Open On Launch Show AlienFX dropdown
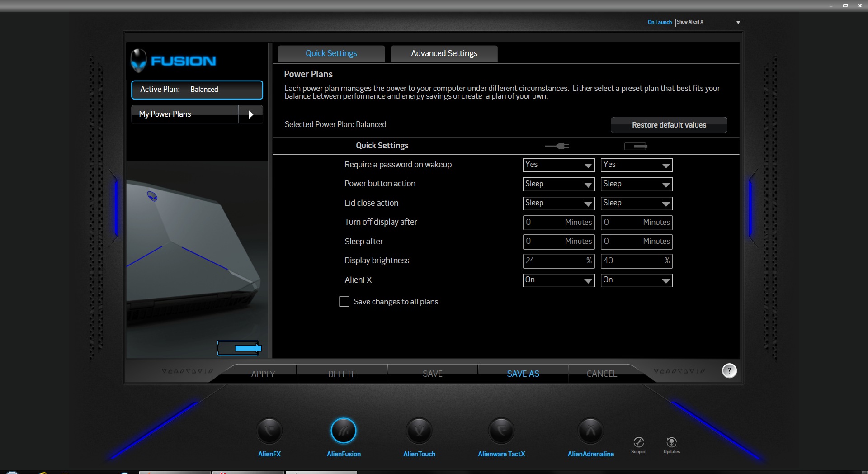Viewport: 868px width, 474px height. 709,22
